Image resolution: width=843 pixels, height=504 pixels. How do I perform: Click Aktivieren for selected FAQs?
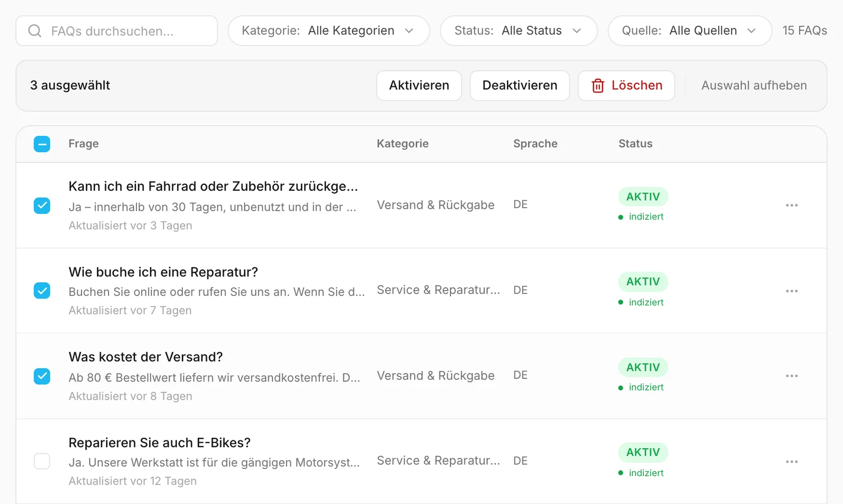pos(419,85)
